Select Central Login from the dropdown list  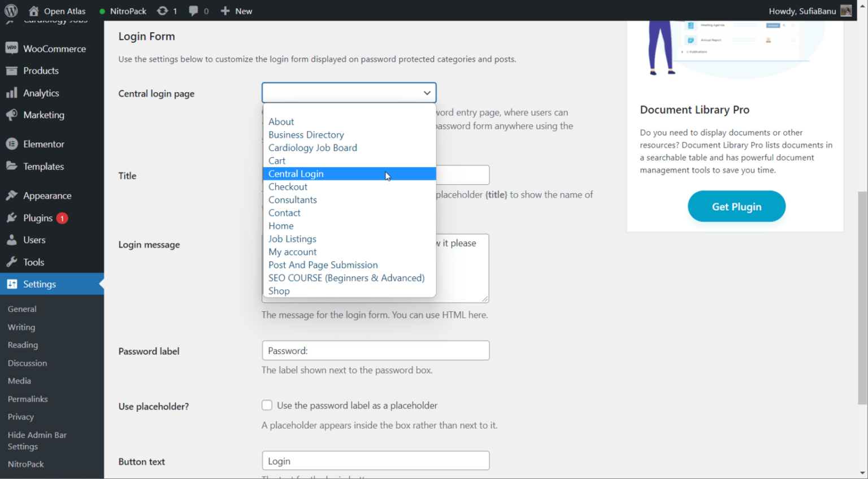point(296,173)
